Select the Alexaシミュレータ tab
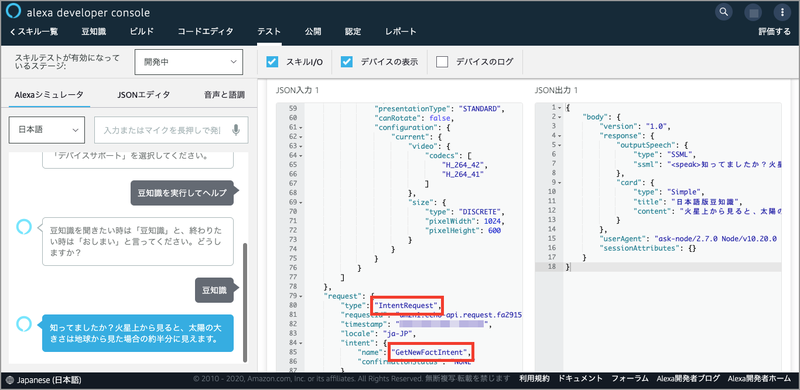 [49, 94]
